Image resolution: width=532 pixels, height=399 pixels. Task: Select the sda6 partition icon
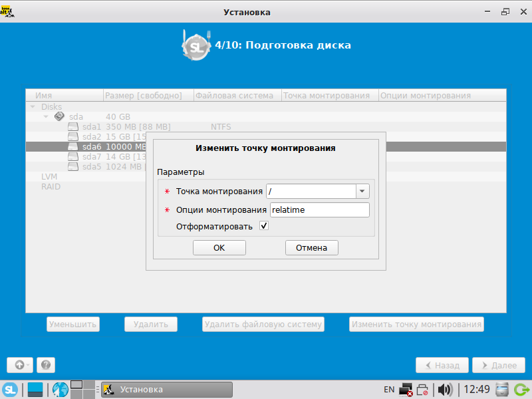pyautogui.click(x=73, y=146)
